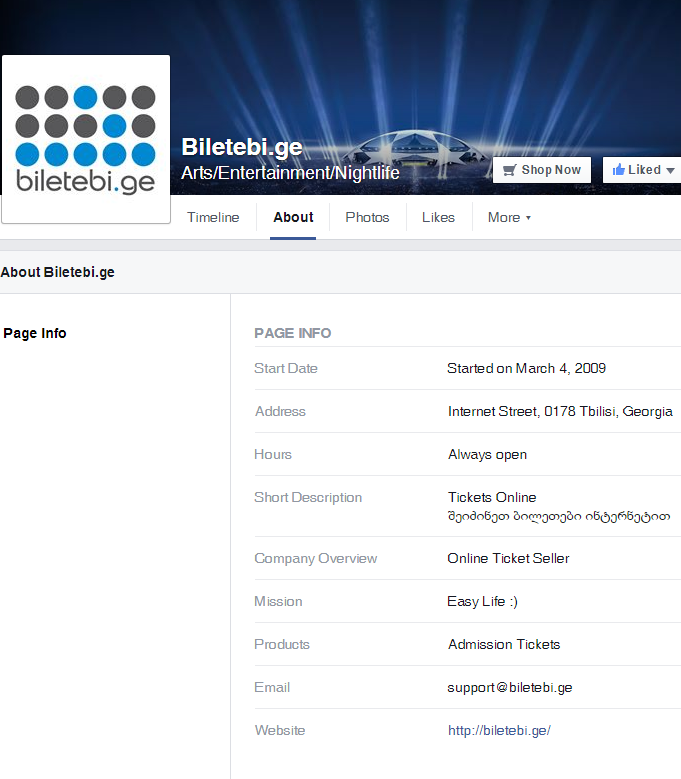Click the 'Website' field label
Image resolution: width=681 pixels, height=779 pixels.
coord(280,730)
